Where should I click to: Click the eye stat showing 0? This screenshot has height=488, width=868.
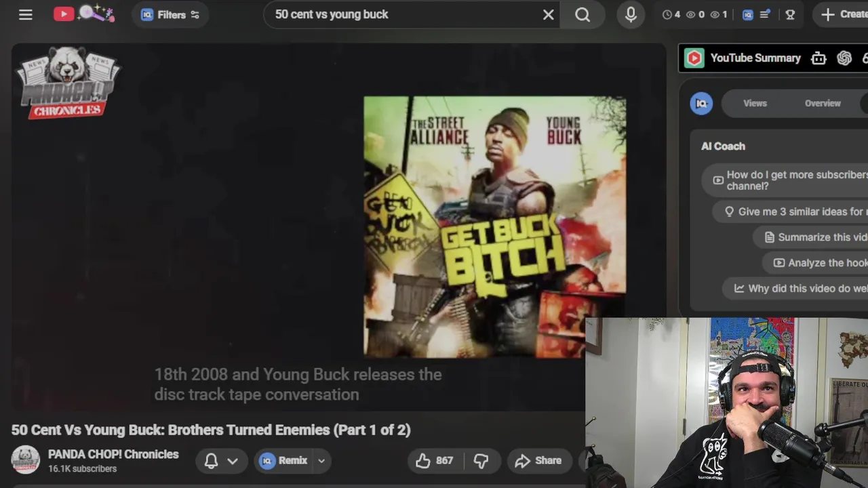pyautogui.click(x=696, y=14)
